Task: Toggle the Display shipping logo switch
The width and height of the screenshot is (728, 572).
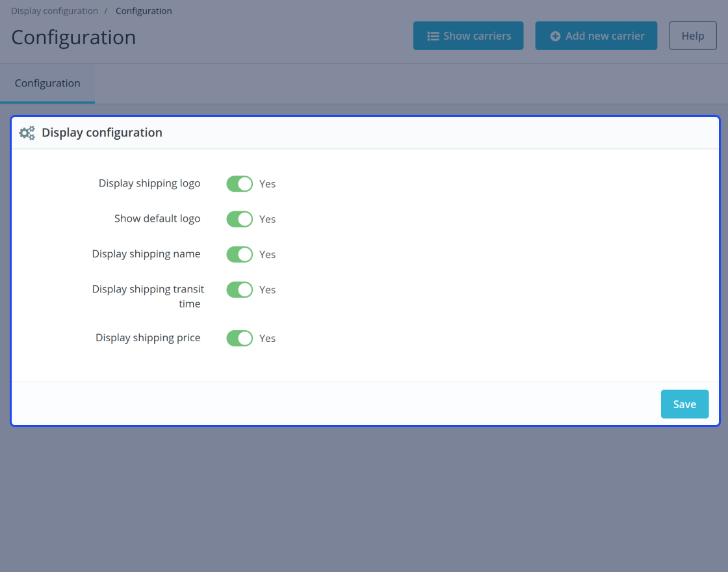Action: tap(240, 184)
